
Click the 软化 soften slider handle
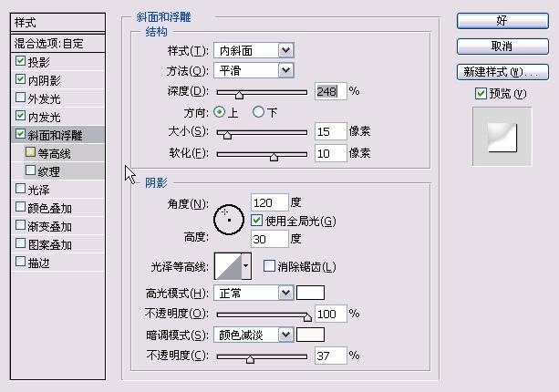pyautogui.click(x=274, y=157)
